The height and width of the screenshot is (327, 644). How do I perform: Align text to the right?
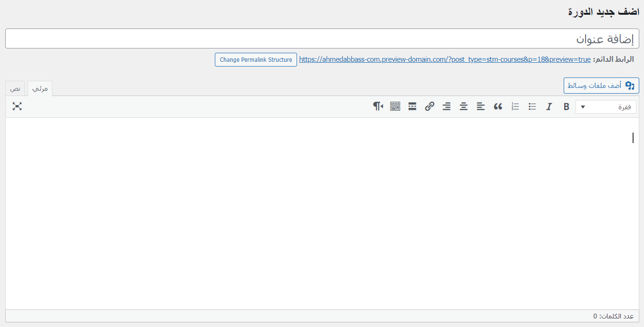pyautogui.click(x=446, y=107)
